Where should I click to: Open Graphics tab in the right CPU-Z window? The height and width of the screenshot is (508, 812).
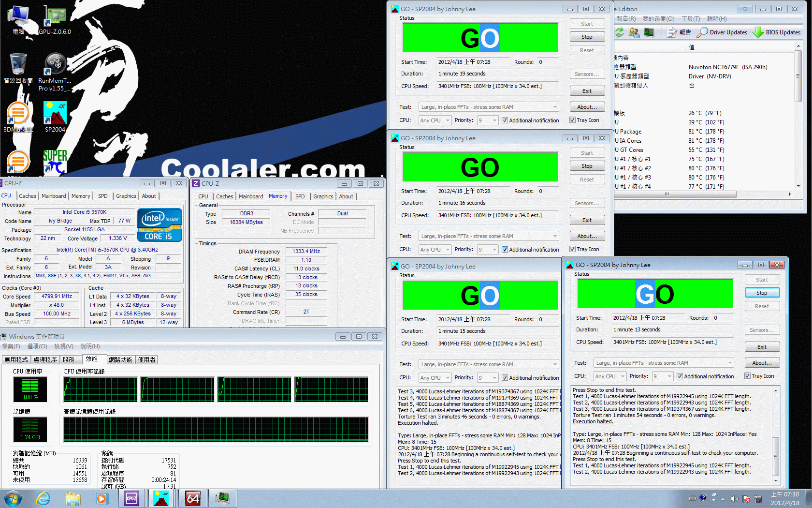coord(323,196)
